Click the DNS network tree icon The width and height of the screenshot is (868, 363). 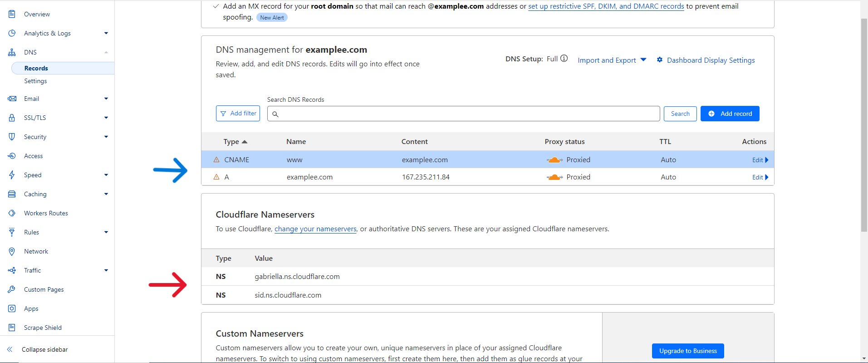click(x=12, y=52)
